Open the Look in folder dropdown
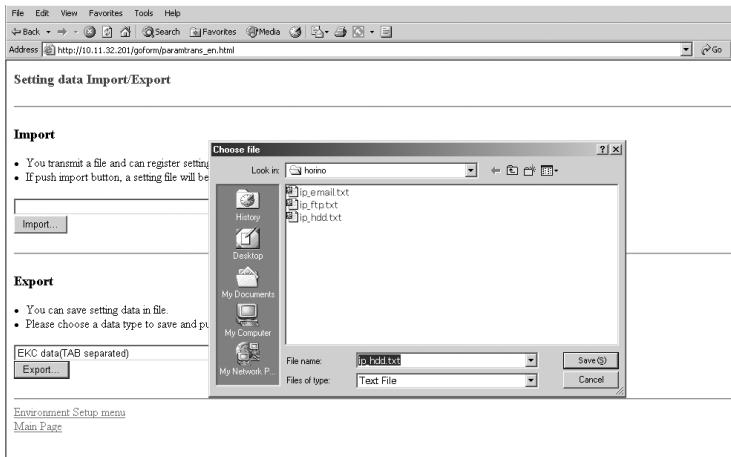The image size is (731, 457). pyautogui.click(x=471, y=170)
